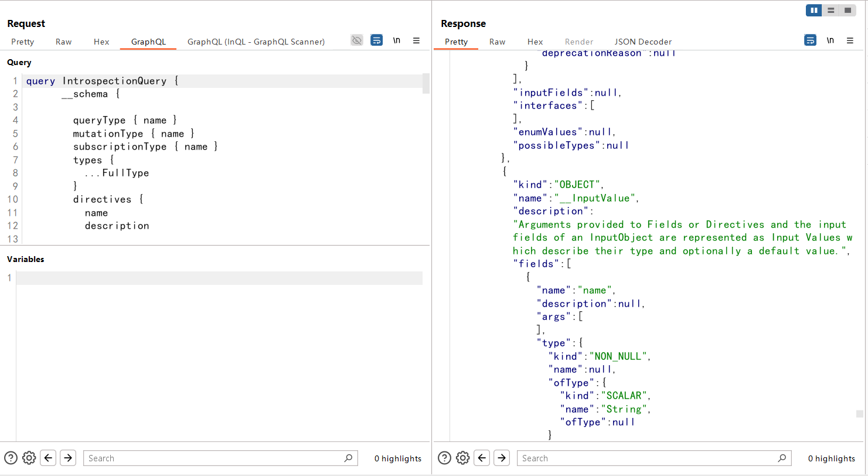Go to next match in Request search

point(68,458)
